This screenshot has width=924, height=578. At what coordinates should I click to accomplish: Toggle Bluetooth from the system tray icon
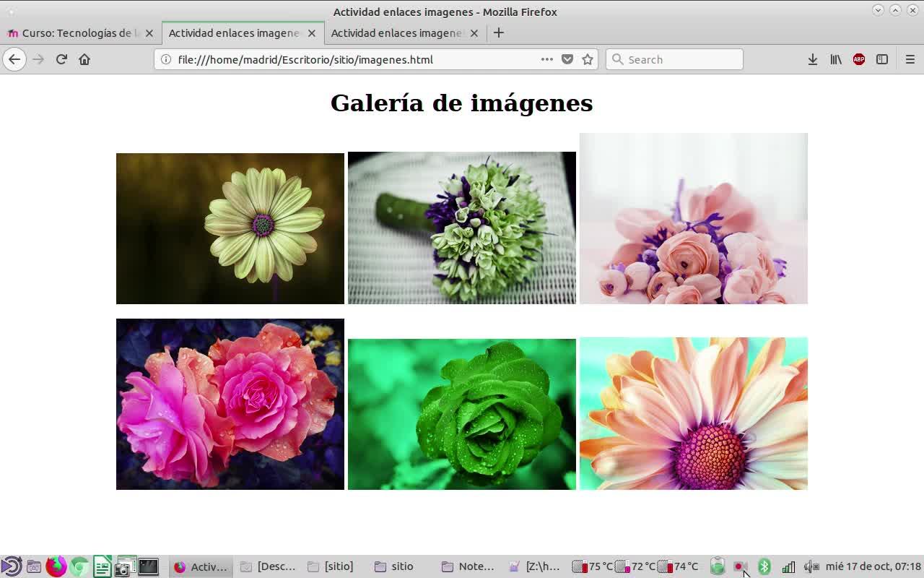coord(764,566)
